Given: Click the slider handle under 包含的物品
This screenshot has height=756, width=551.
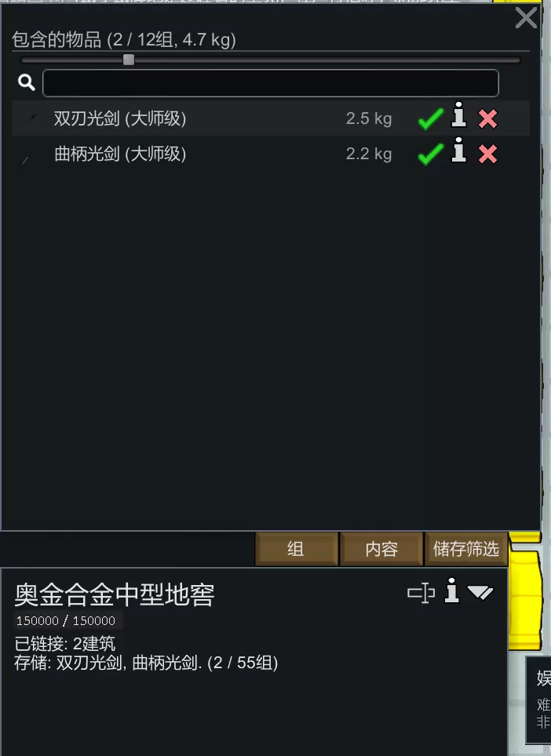Looking at the screenshot, I should (129, 60).
